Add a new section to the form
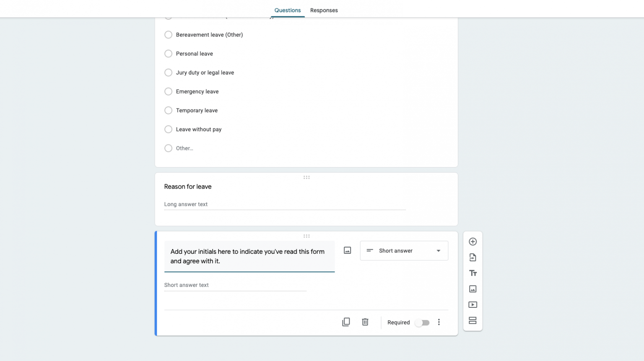Image resolution: width=644 pixels, height=361 pixels. 473,320
